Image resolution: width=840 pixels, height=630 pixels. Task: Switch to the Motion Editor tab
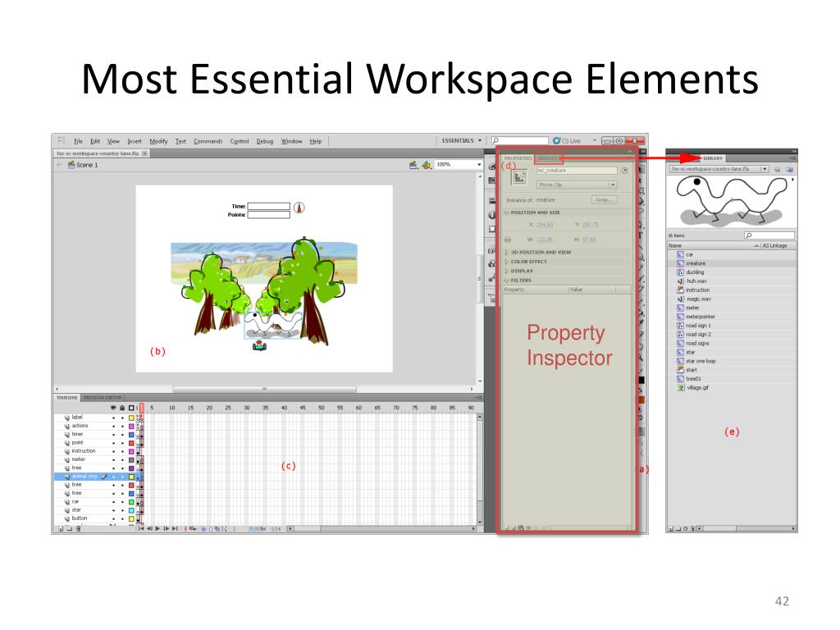click(x=103, y=398)
